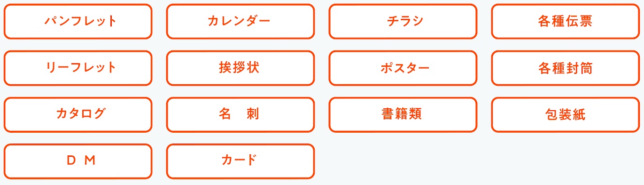Screen dimensions: 644x185
Task: Select the カレンダー button
Action: point(241,21)
